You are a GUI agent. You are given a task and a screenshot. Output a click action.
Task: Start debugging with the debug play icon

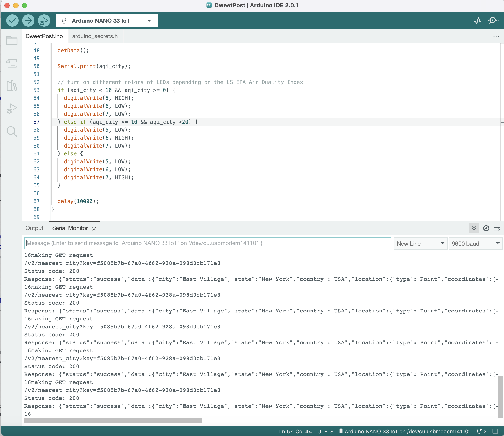click(x=44, y=21)
